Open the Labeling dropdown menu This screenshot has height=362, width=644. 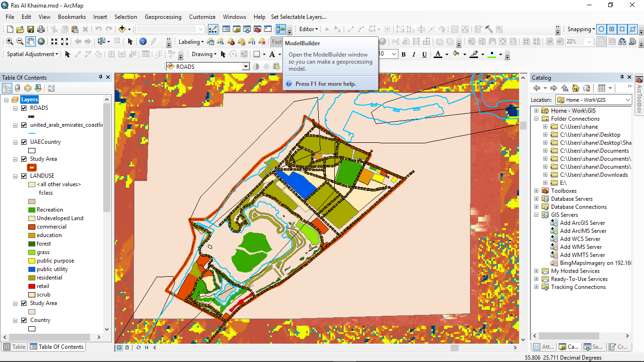pyautogui.click(x=191, y=41)
